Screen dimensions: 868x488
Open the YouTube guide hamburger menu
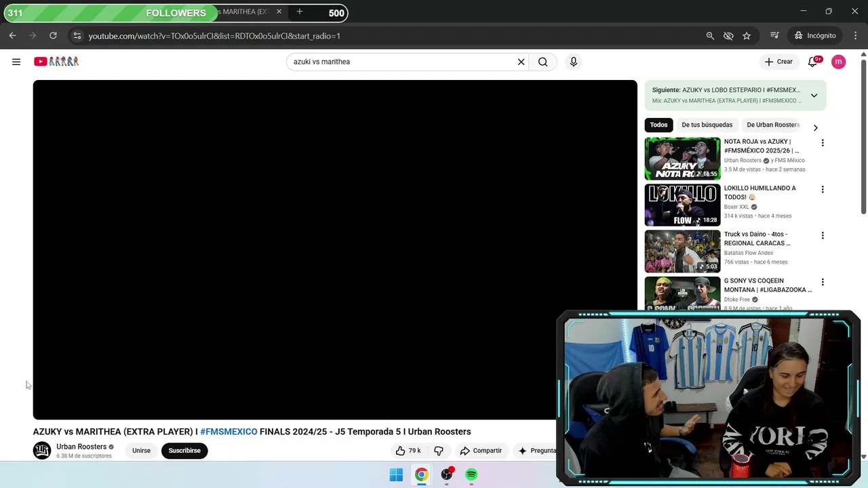pyautogui.click(x=16, y=62)
